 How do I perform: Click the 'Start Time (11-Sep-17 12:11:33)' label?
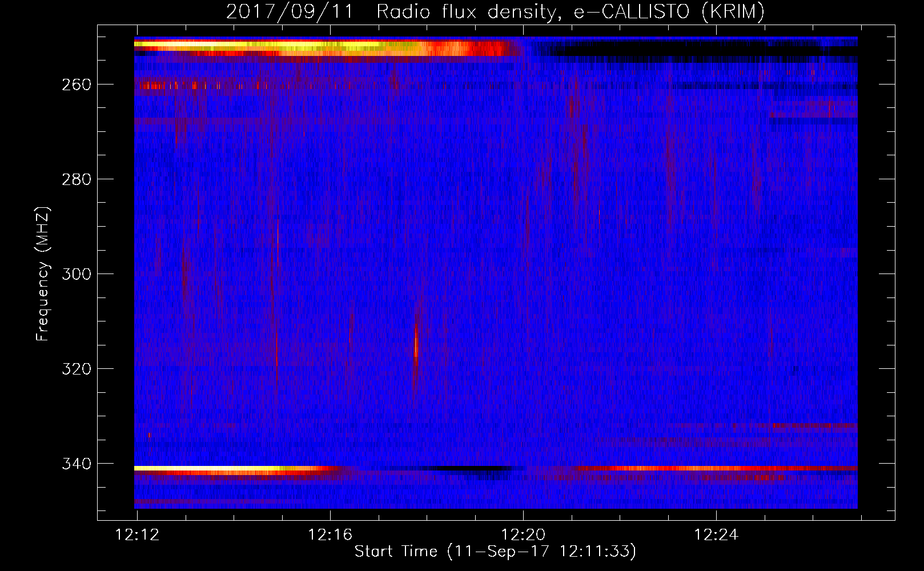pyautogui.click(x=495, y=552)
